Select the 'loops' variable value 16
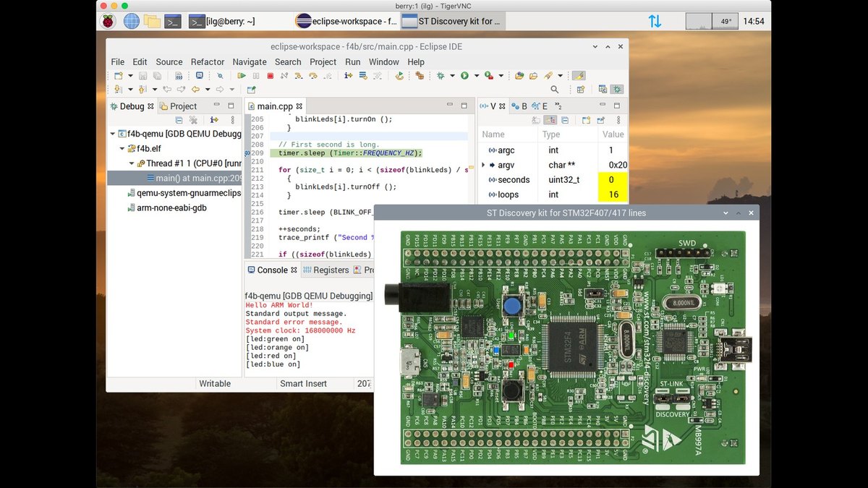The image size is (868, 488). [x=613, y=194]
